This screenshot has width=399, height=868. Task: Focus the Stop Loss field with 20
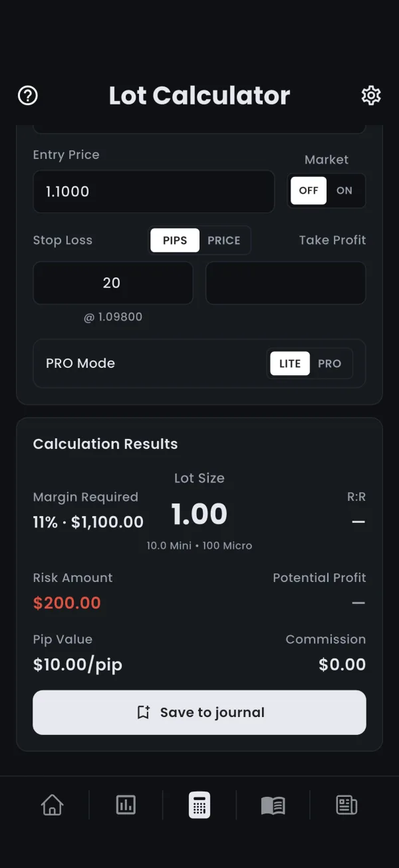[113, 283]
